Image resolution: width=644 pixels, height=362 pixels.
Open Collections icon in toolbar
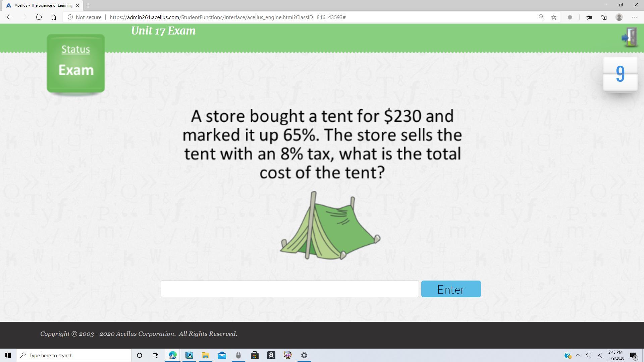(604, 17)
